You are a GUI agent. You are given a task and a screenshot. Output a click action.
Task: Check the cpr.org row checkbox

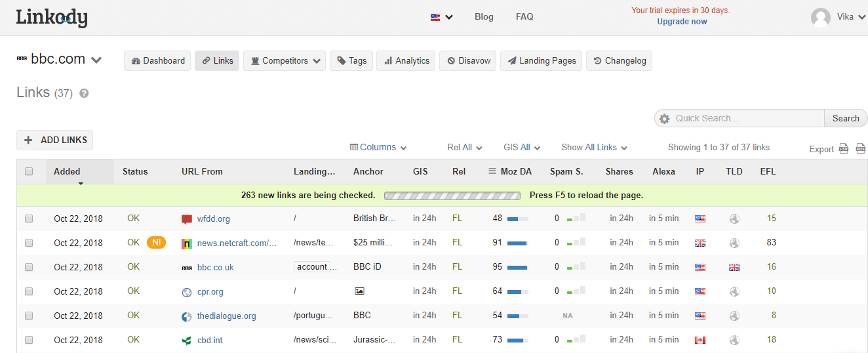(x=29, y=291)
